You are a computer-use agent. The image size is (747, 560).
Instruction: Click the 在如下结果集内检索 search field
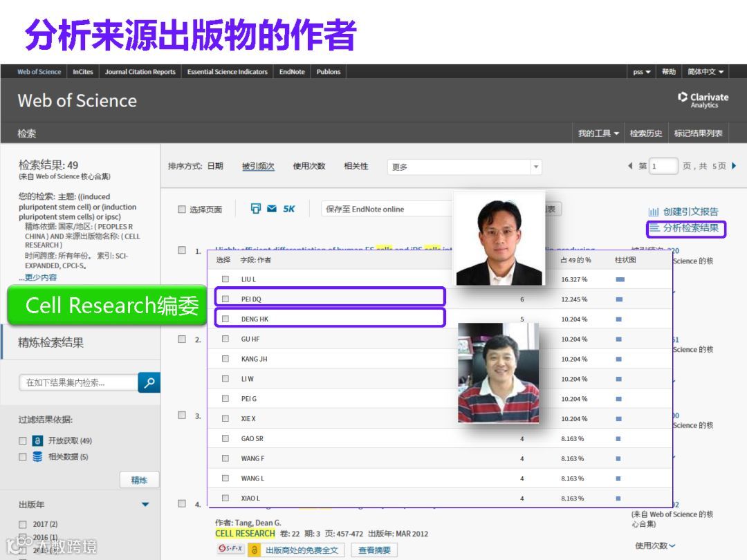click(x=78, y=382)
